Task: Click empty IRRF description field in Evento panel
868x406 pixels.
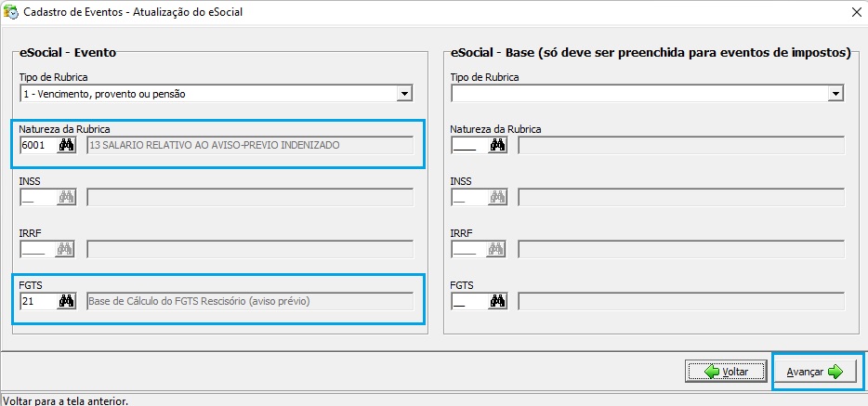Action: 250,250
